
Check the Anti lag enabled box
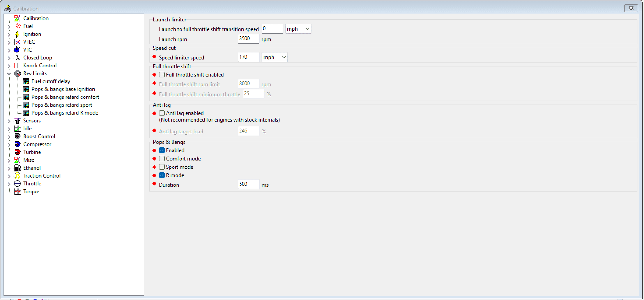(162, 113)
